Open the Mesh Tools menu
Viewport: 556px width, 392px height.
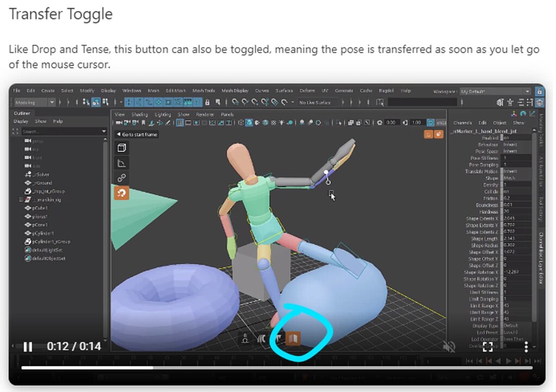click(x=203, y=91)
